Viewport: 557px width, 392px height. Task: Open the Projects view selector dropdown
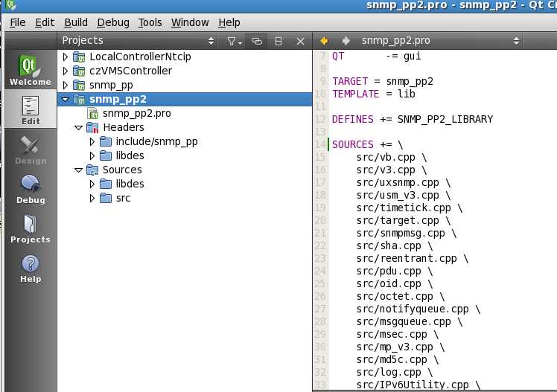139,41
